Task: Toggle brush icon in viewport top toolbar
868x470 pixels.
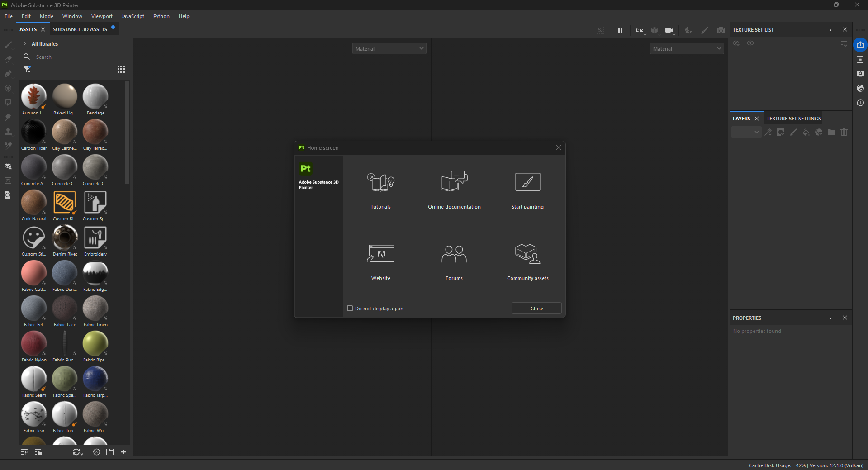Action: (704, 30)
